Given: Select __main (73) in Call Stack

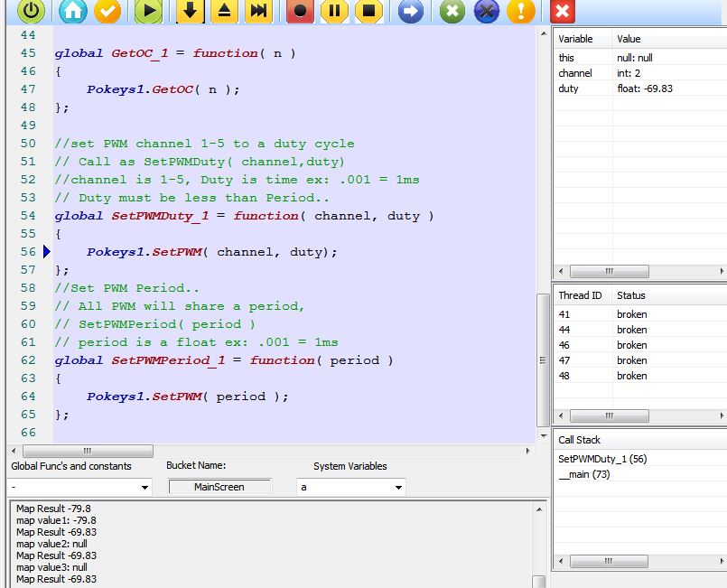Looking at the screenshot, I should 584,474.
